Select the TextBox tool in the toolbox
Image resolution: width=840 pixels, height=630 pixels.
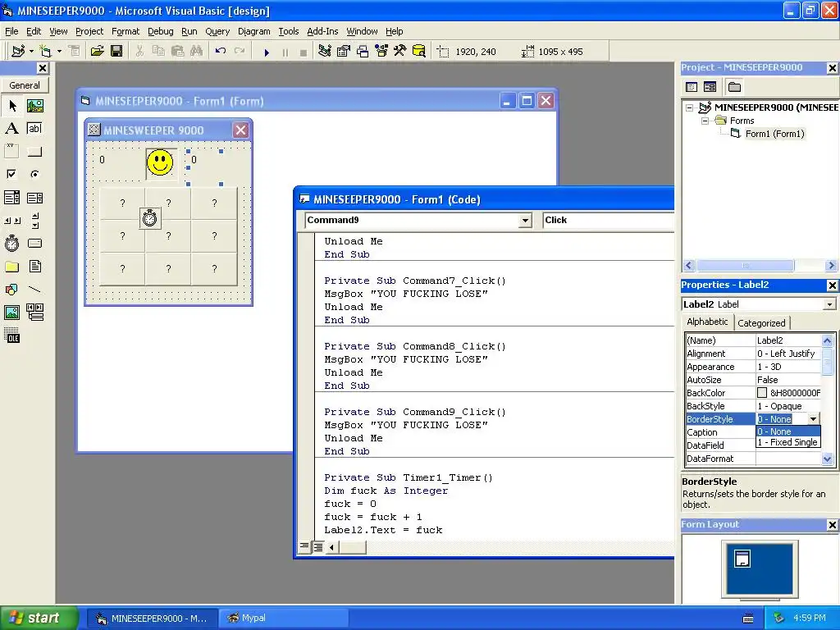coord(34,129)
